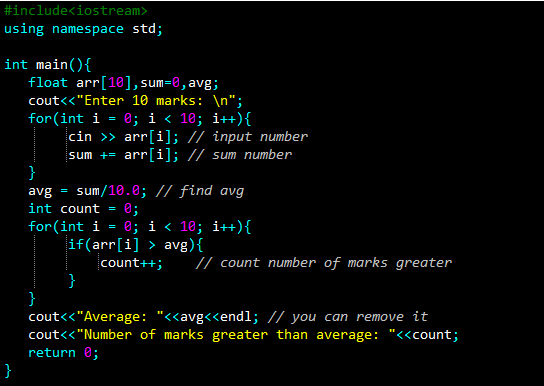
Task: Click the '// input number' comment
Action: pos(248,137)
